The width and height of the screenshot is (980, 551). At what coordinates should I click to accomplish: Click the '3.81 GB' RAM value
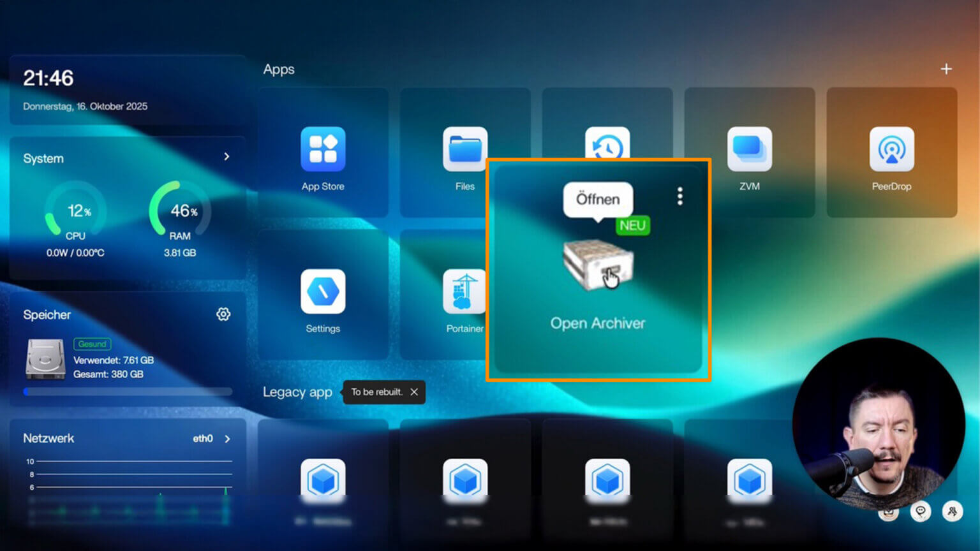click(180, 253)
